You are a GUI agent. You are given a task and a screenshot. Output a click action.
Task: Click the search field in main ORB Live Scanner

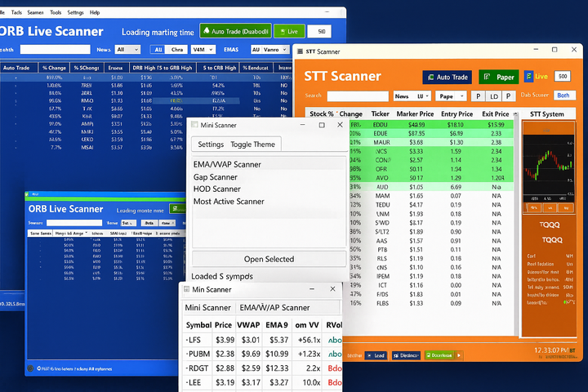56,50
